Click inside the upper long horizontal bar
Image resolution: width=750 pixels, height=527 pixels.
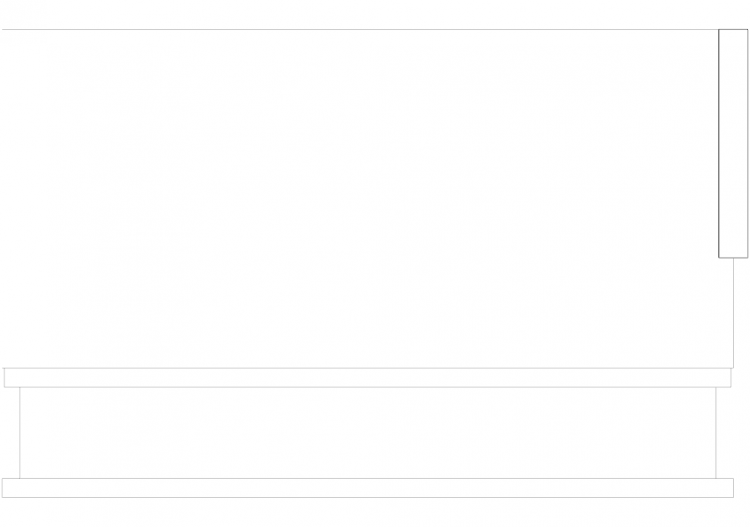click(x=367, y=378)
